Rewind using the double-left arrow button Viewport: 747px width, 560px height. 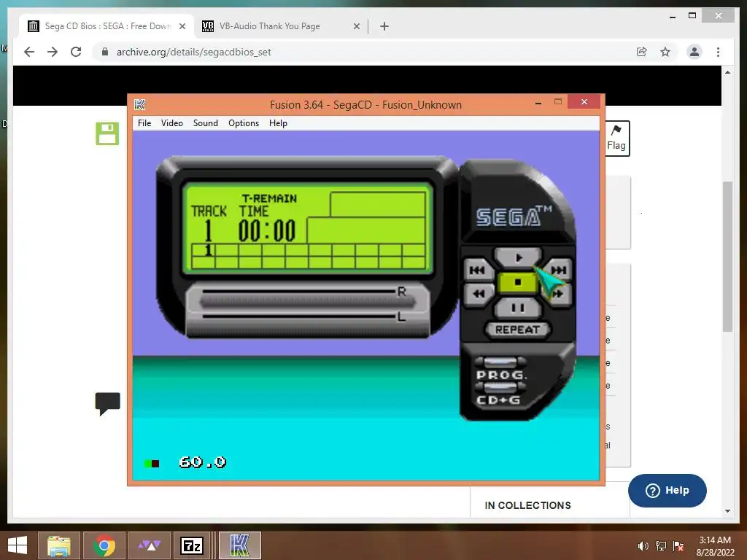coord(479,294)
